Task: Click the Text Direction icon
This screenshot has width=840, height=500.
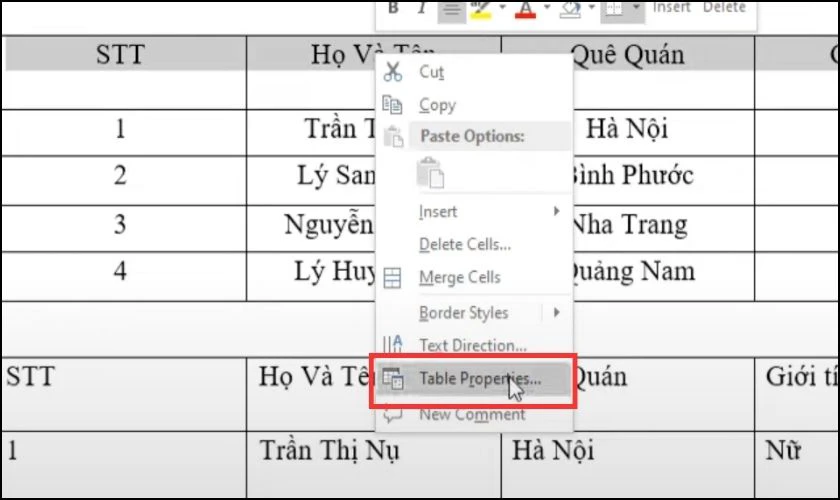Action: [393, 344]
